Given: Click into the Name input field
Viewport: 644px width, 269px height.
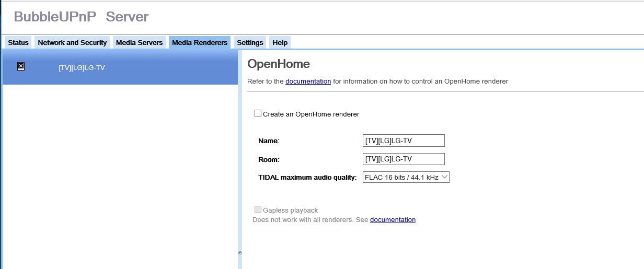Looking at the screenshot, I should click(404, 141).
